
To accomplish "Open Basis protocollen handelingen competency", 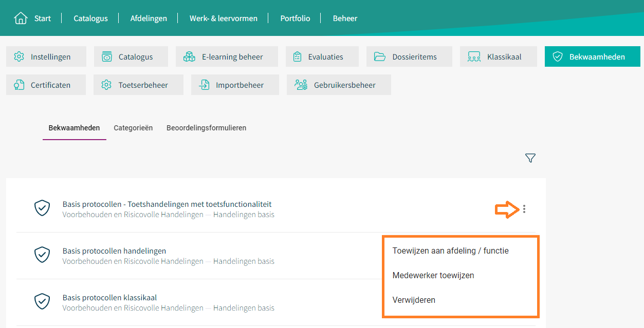I will (x=114, y=251).
